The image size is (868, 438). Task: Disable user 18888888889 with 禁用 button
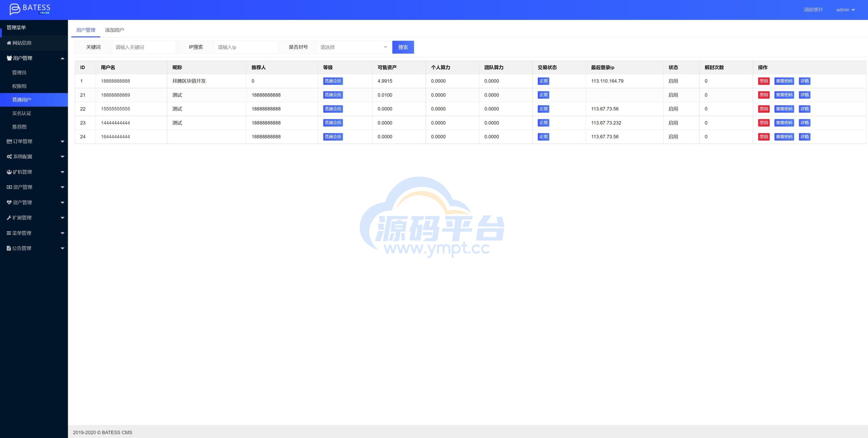click(764, 95)
